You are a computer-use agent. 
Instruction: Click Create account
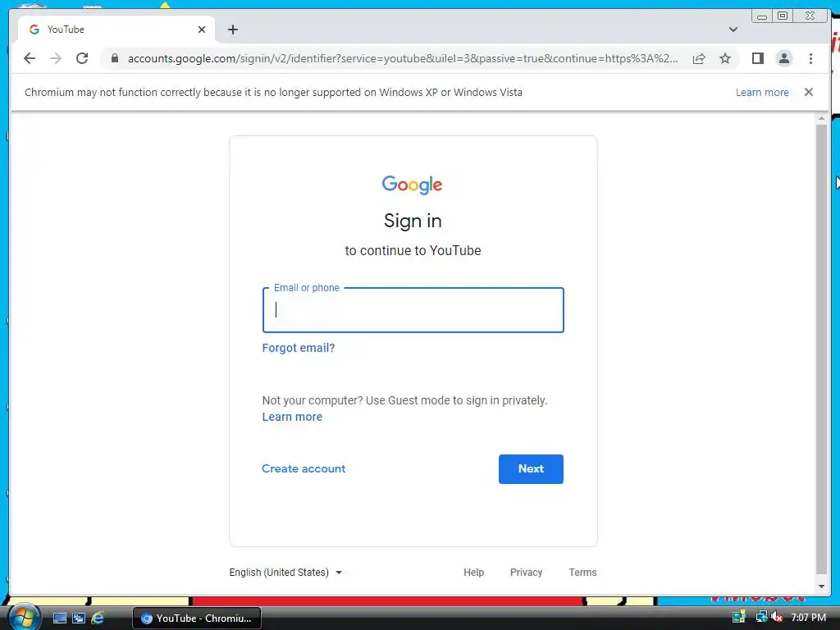coord(304,468)
